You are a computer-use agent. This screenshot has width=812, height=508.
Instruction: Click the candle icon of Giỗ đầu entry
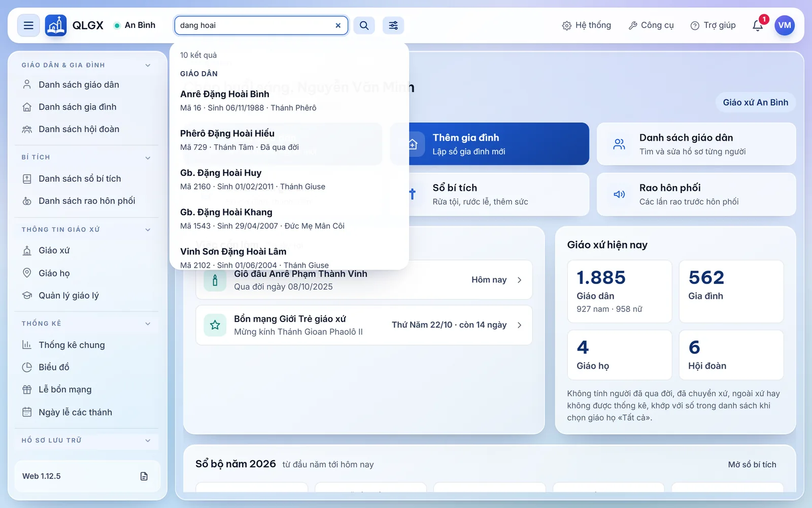pyautogui.click(x=215, y=280)
